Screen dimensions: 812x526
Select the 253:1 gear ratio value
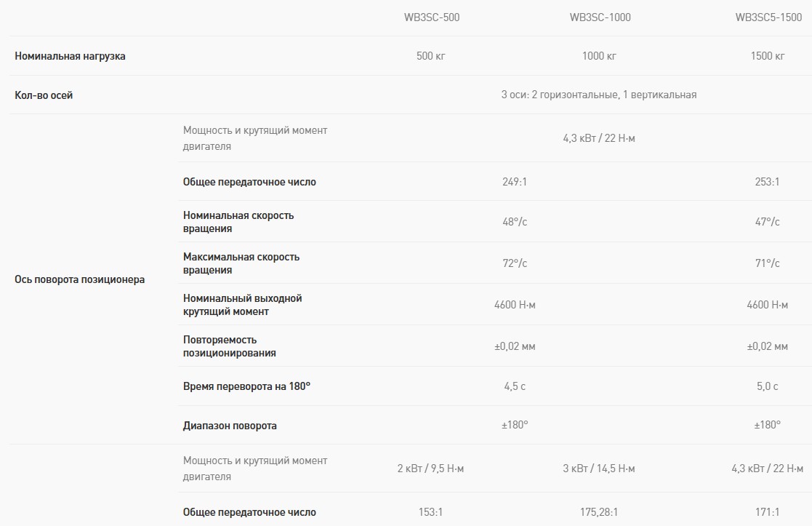[x=768, y=182]
